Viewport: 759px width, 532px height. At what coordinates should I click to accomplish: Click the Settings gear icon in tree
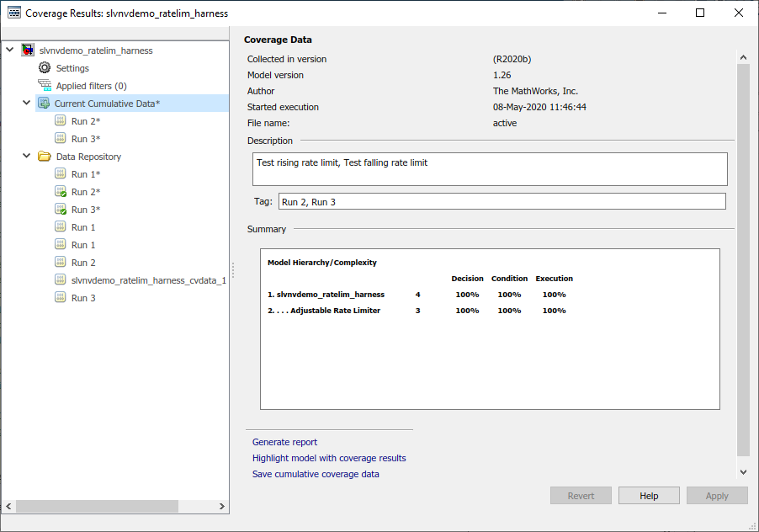(x=45, y=68)
